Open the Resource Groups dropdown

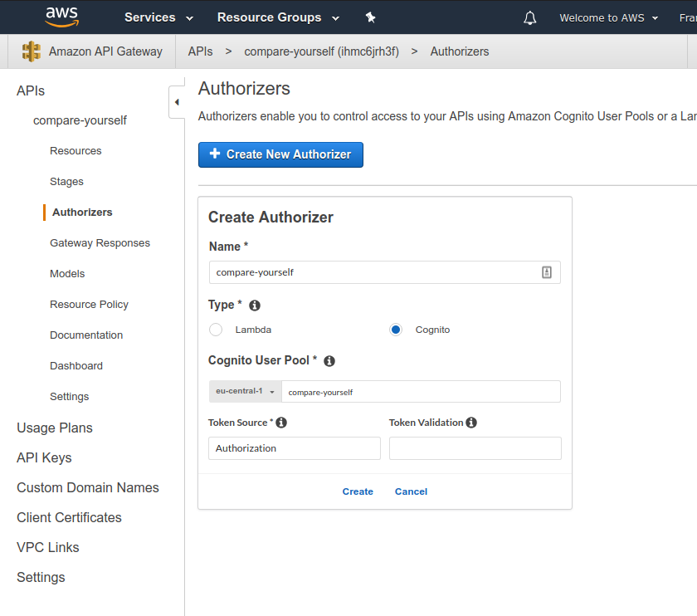[278, 17]
